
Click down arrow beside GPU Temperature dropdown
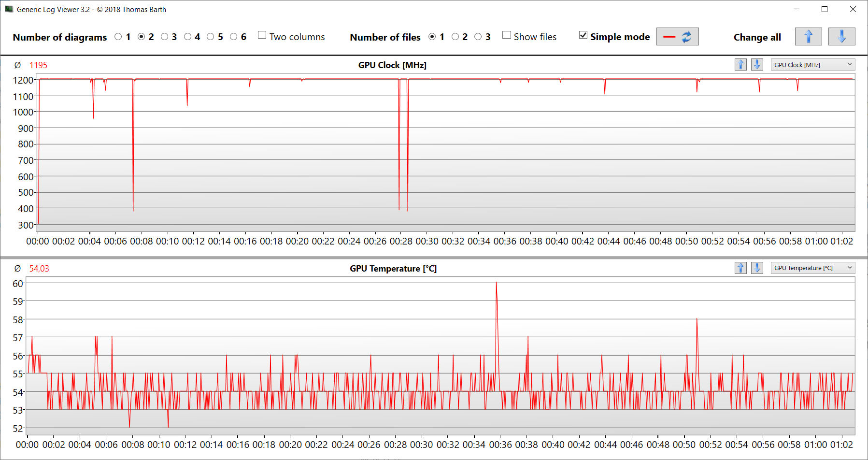pyautogui.click(x=757, y=268)
